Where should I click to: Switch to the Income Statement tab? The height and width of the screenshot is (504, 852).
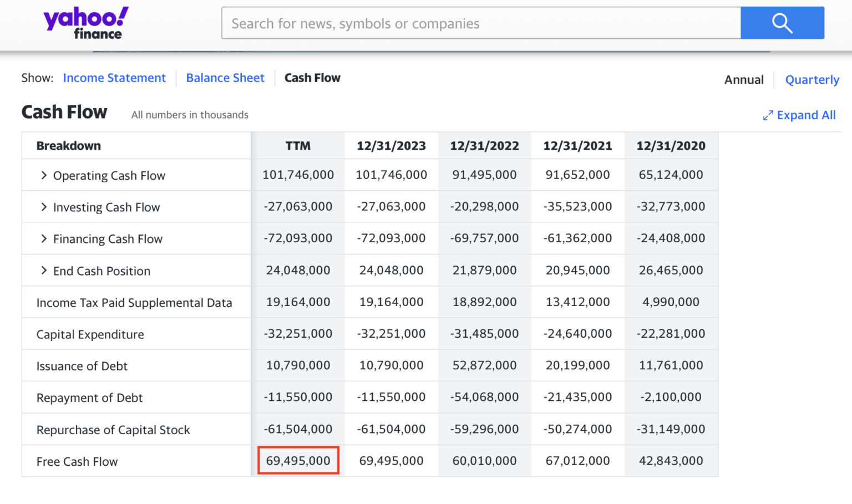pos(114,78)
